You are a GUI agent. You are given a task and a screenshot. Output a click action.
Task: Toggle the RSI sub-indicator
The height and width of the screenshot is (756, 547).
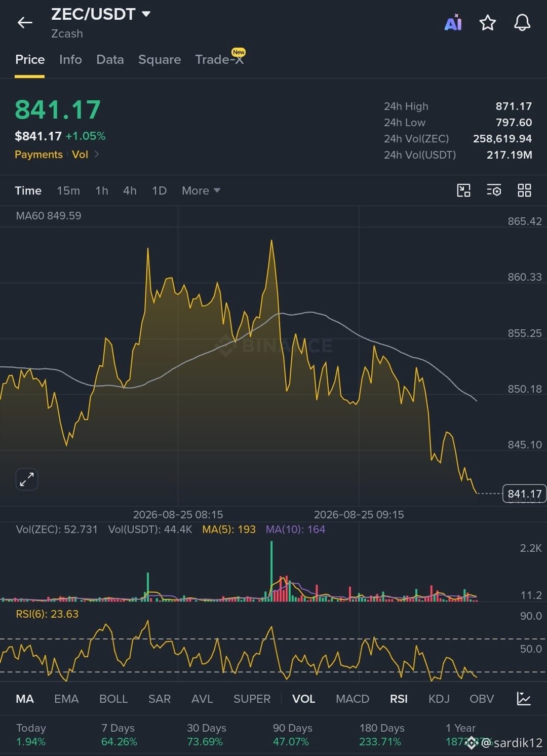click(x=399, y=699)
